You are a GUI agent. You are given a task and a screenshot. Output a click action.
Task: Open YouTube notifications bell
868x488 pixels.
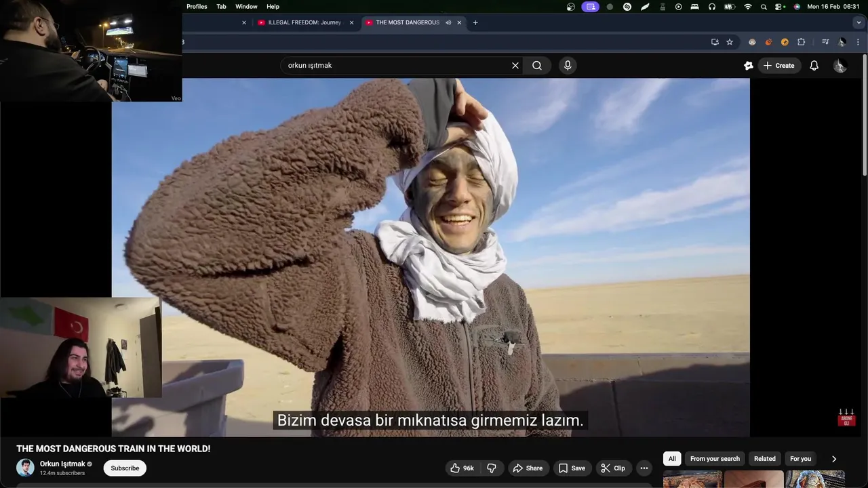814,66
